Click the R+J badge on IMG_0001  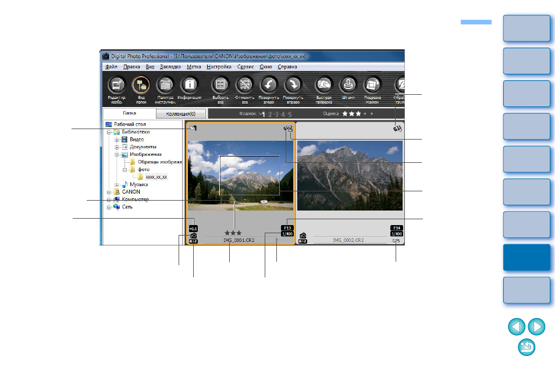[x=193, y=241]
